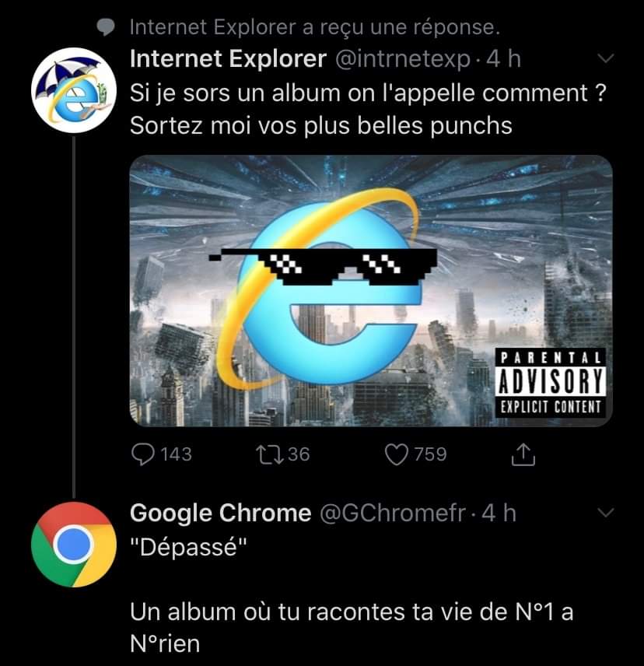This screenshot has width=644, height=666.
Task: Open the @intrnetexp handle link
Action: pyautogui.click(x=403, y=59)
